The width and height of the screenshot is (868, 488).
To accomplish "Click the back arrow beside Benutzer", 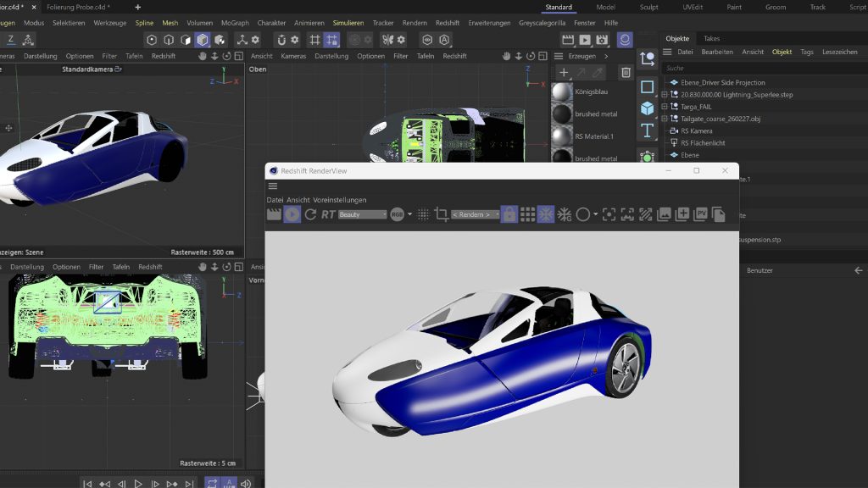I will point(858,270).
